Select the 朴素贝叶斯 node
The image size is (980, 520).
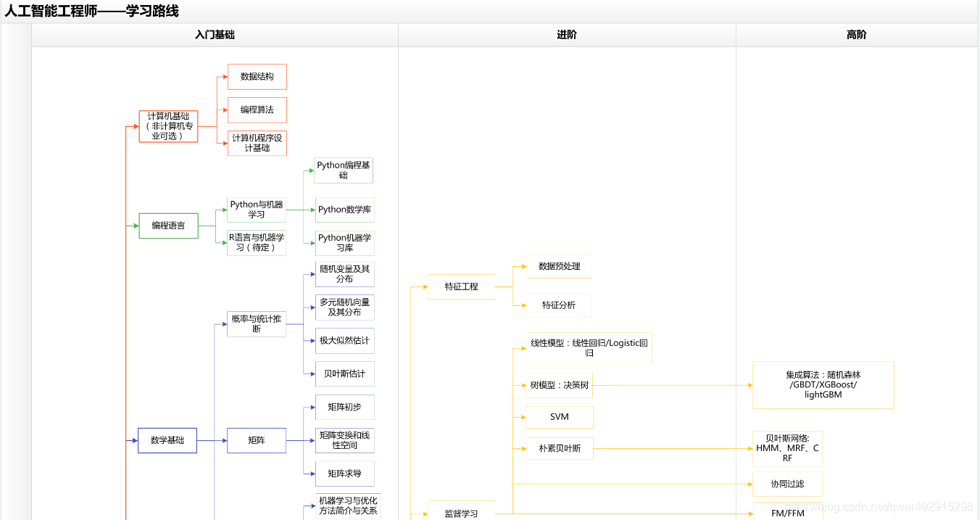pos(560,449)
